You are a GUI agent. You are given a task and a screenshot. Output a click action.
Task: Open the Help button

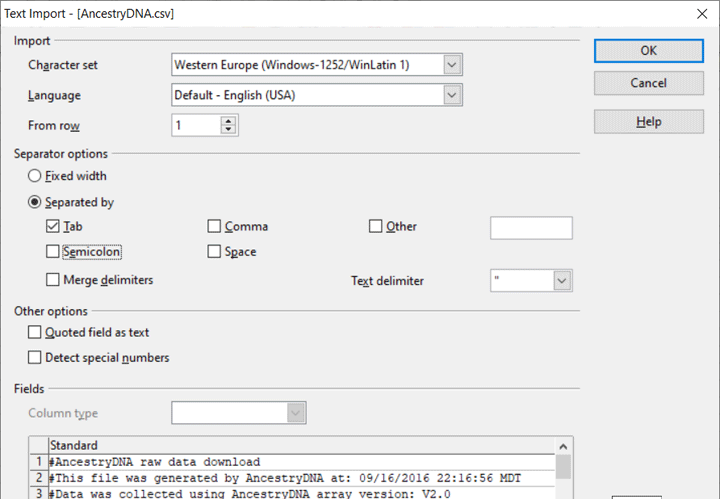(x=648, y=122)
